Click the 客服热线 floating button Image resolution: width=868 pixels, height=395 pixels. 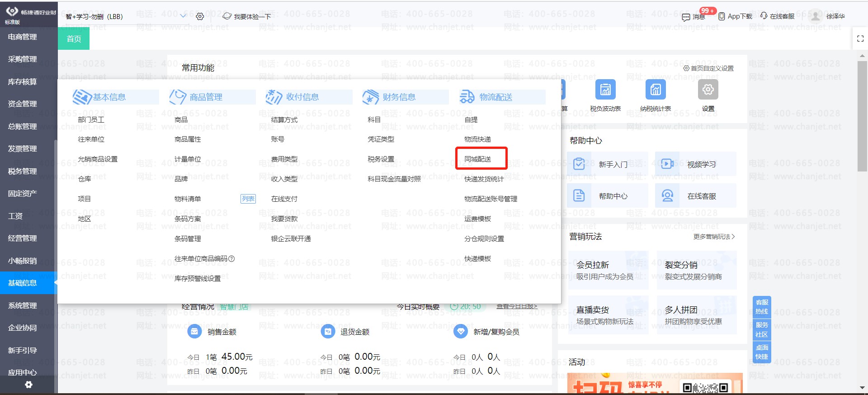762,307
